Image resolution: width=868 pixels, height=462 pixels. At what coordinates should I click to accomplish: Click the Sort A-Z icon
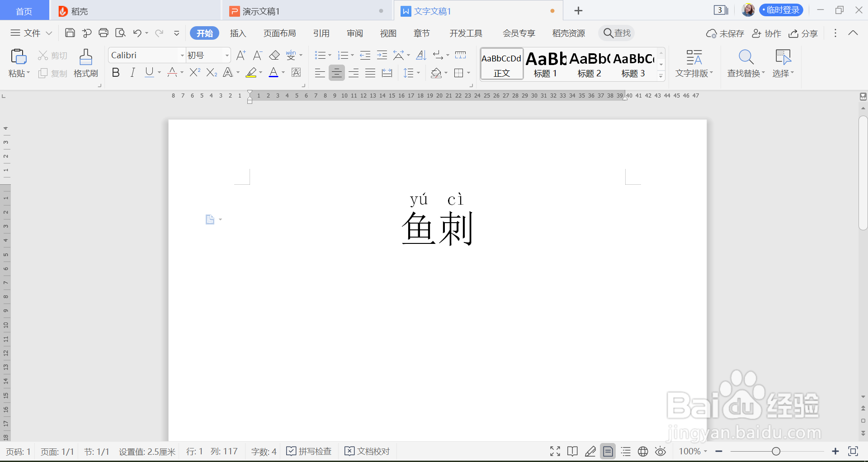tap(421, 55)
